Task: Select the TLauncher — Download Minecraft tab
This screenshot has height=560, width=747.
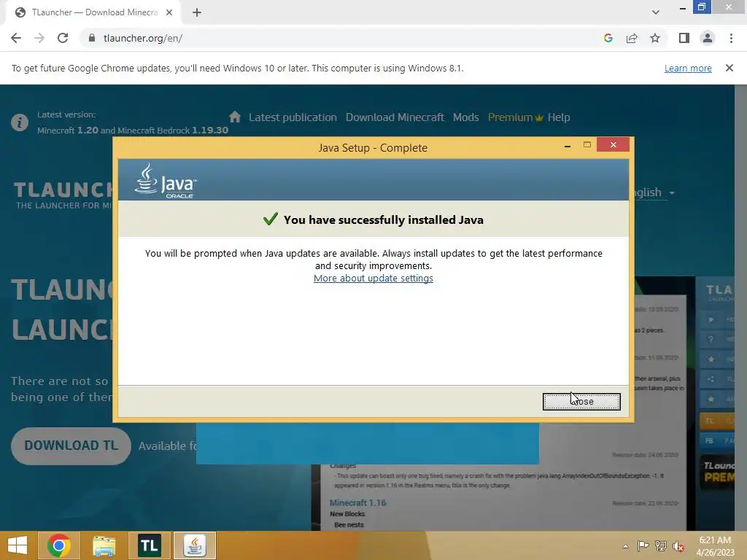Action: click(x=93, y=12)
